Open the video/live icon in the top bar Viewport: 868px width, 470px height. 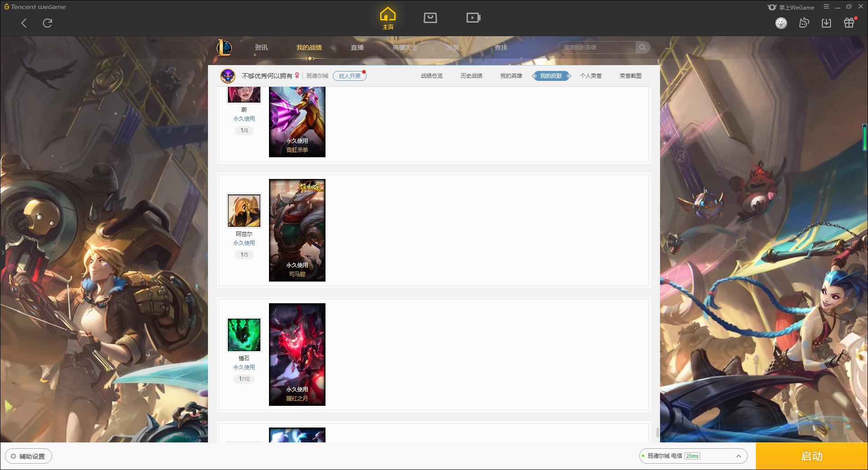pyautogui.click(x=473, y=18)
